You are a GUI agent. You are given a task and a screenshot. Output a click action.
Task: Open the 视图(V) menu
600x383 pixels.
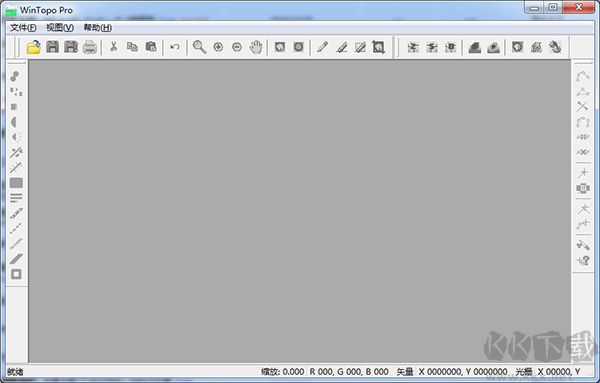60,28
